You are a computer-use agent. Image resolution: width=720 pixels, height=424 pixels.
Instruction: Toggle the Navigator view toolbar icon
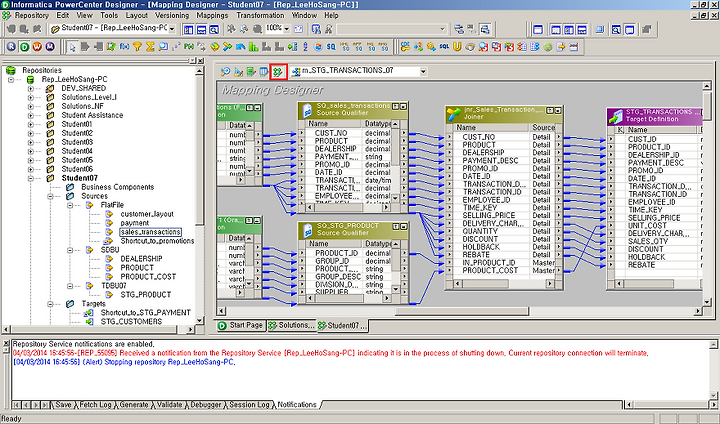(x=188, y=29)
